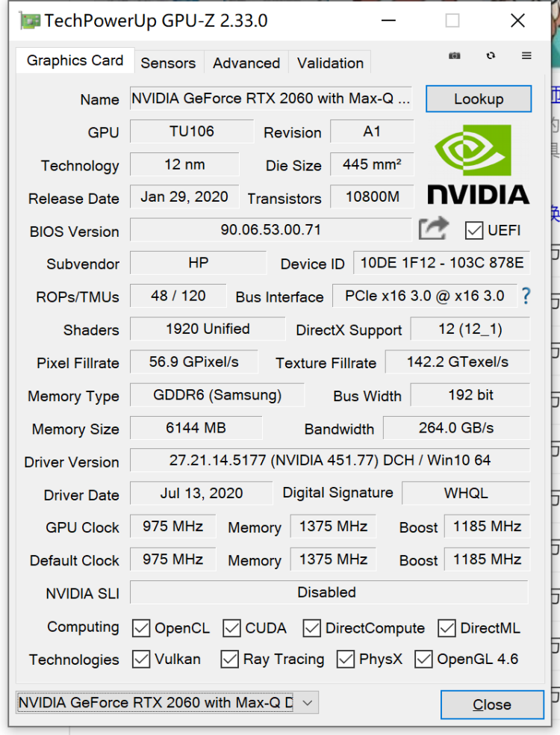
Task: Click the refresh icon
Action: pyautogui.click(x=491, y=56)
